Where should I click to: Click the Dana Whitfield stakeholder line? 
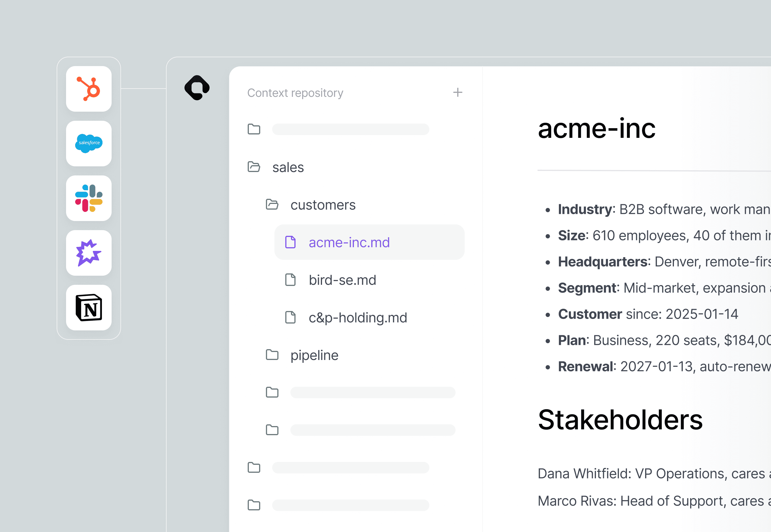[654, 474]
